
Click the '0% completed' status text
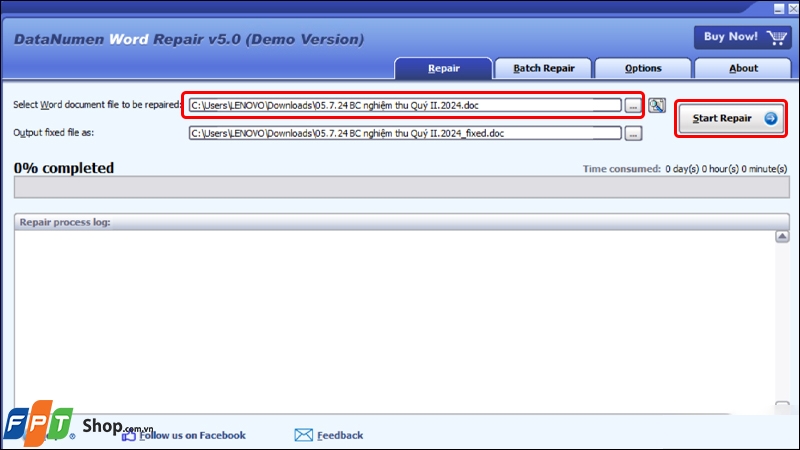tap(64, 168)
